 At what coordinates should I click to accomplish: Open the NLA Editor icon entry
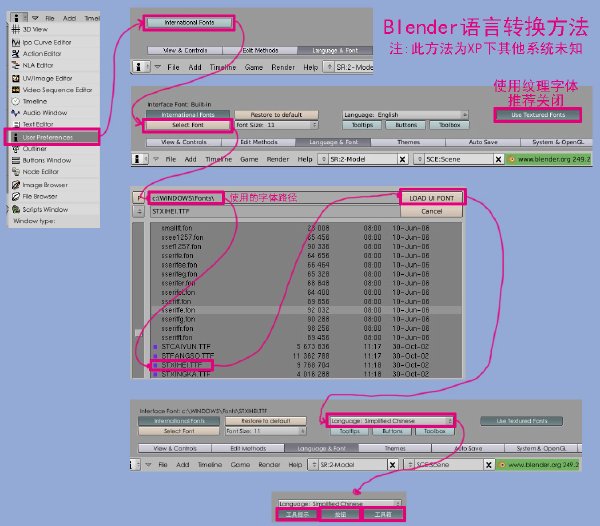pos(16,65)
